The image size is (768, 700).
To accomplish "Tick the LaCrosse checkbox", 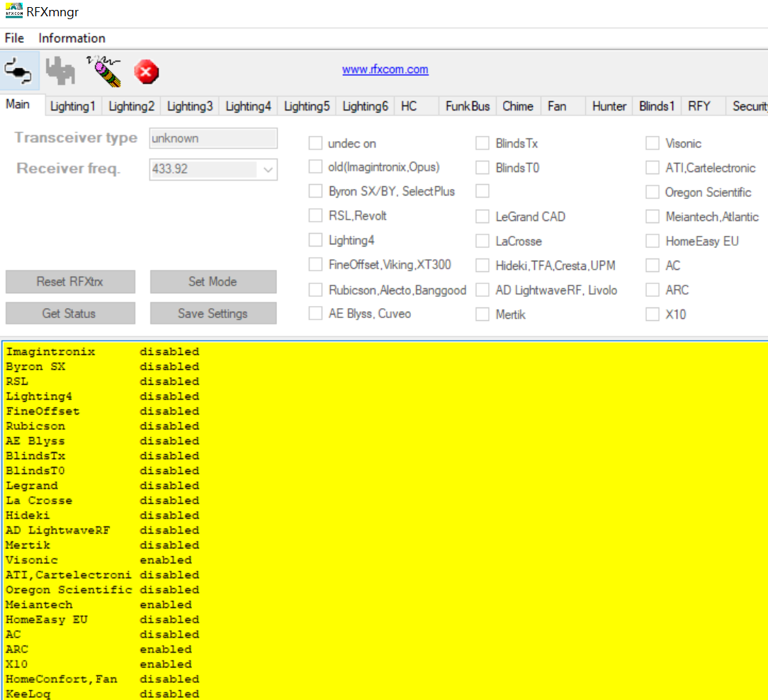I will [x=482, y=241].
